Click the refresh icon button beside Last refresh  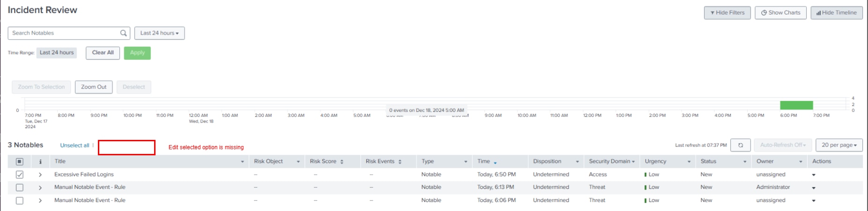(x=741, y=145)
